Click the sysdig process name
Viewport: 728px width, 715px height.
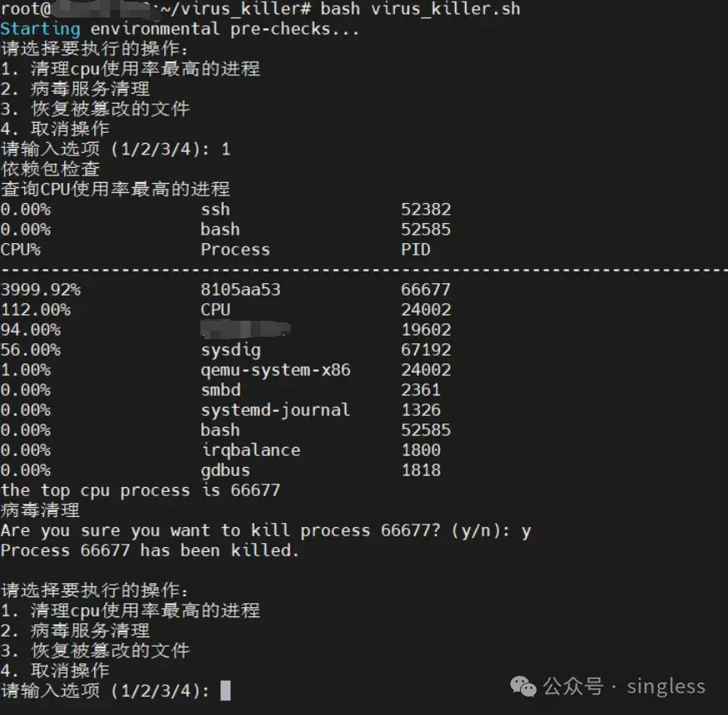[230, 350]
